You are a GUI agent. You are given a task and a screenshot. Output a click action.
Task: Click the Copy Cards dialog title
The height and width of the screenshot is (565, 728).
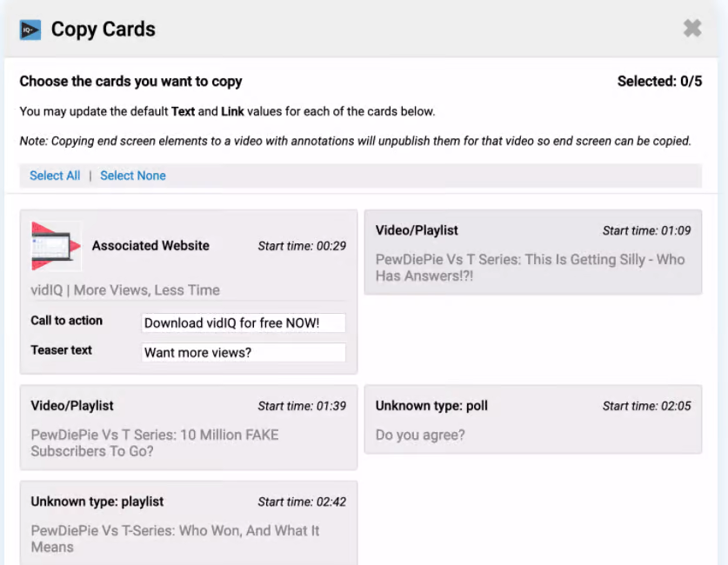tap(104, 30)
